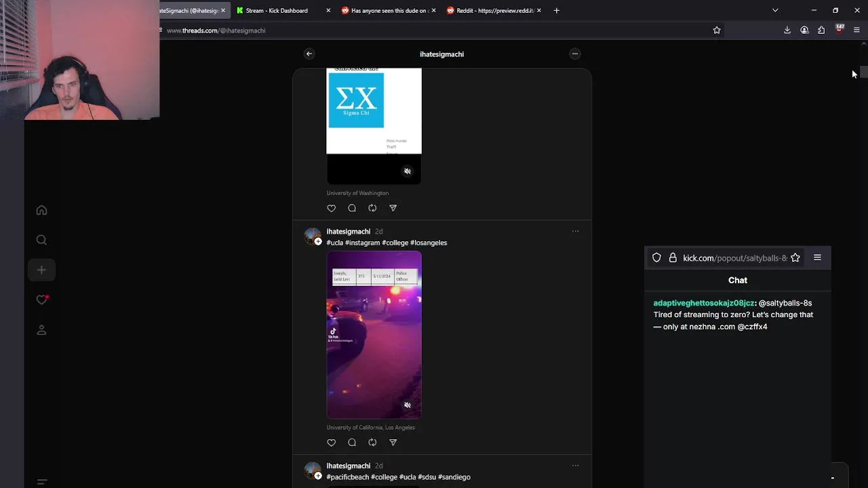Screen dimensions: 868x488
Task: Like the UCLA Los Angeles post
Action: click(332, 443)
